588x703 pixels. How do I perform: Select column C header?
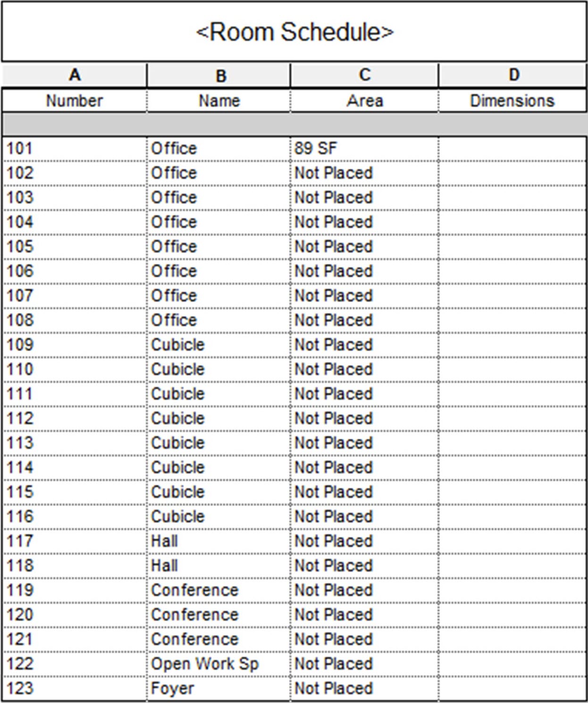click(x=364, y=75)
